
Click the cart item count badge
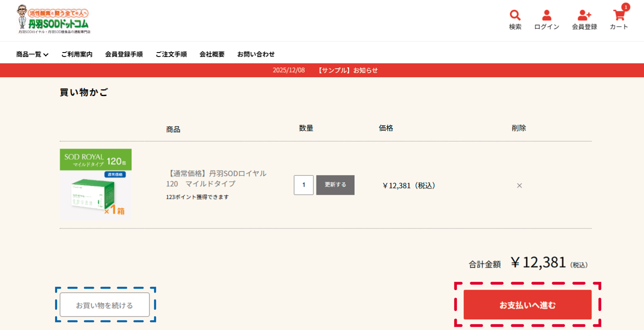coord(625,7)
